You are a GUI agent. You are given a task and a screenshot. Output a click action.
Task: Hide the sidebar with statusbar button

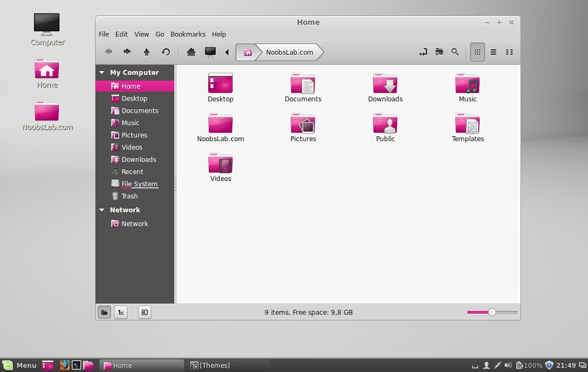(145, 312)
